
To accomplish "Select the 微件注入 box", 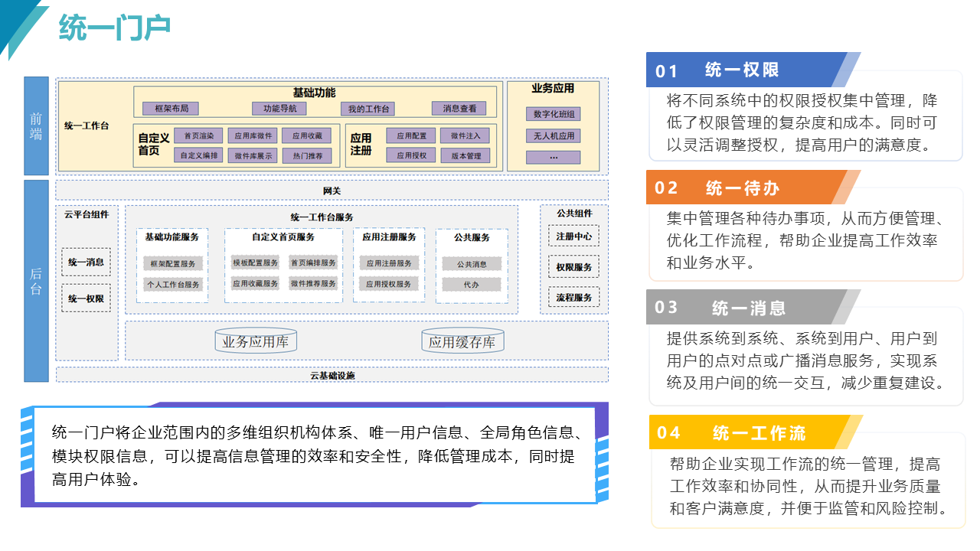I will [x=465, y=135].
